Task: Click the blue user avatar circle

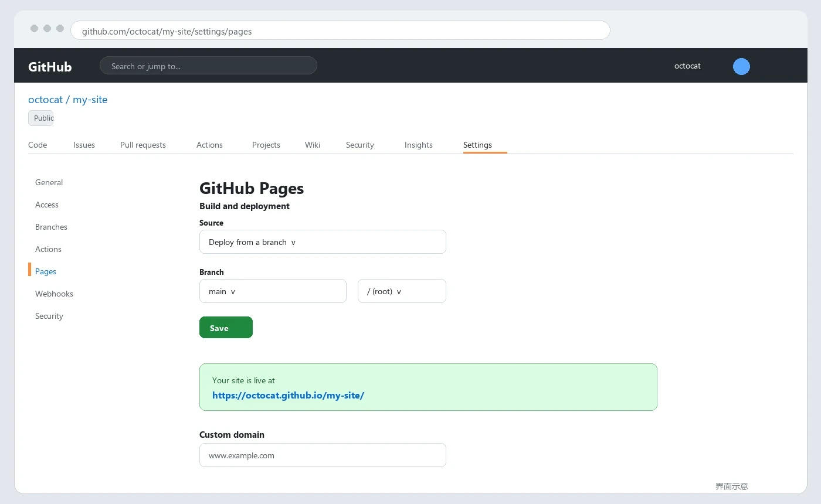Action: [741, 66]
